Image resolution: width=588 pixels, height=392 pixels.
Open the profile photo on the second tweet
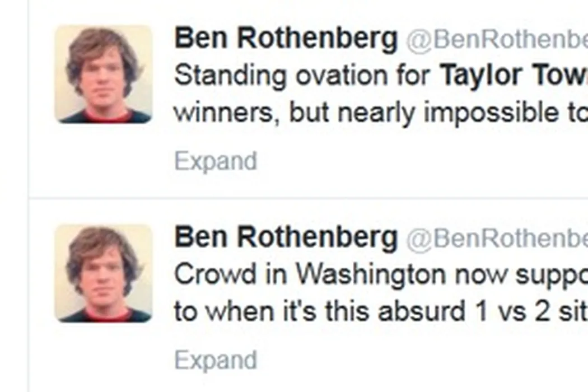pos(103,273)
